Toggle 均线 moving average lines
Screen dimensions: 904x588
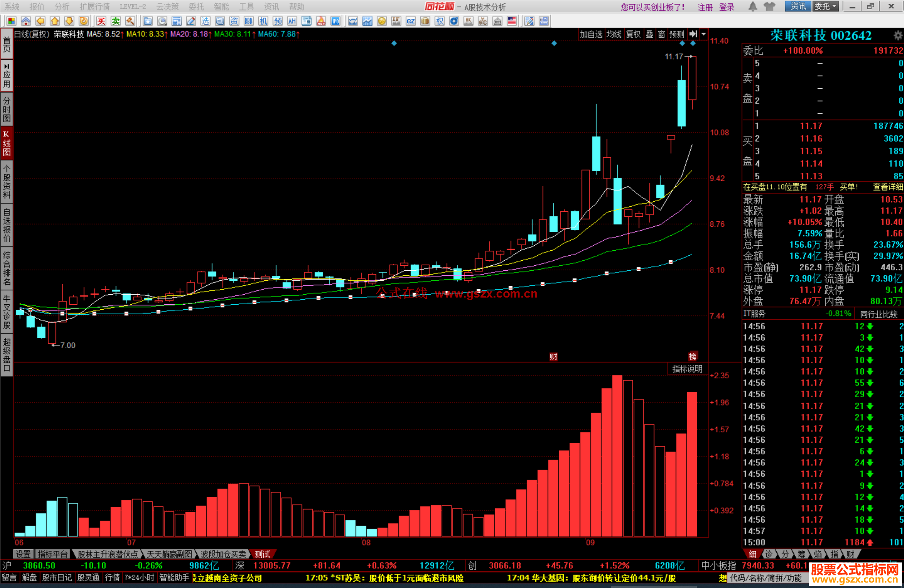point(614,34)
